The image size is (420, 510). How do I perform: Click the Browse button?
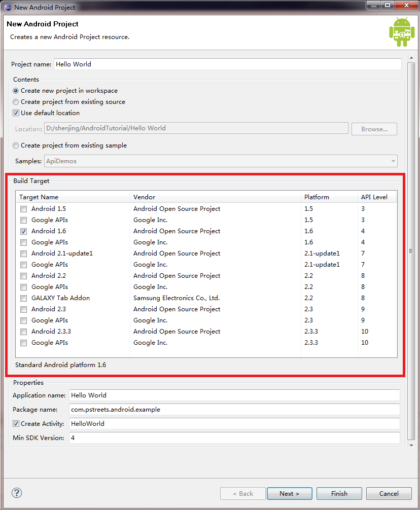(x=374, y=129)
